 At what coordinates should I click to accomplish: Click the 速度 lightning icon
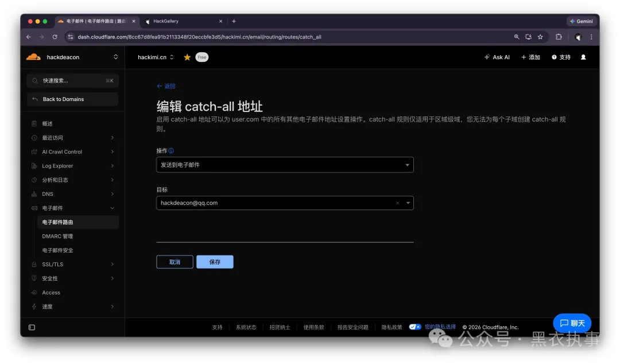tap(34, 307)
